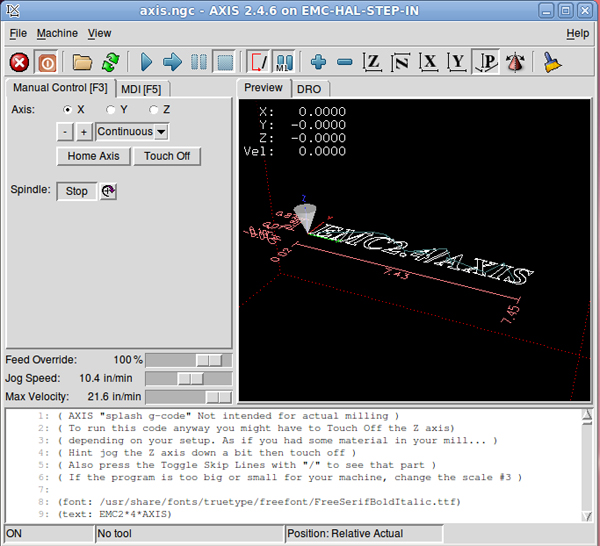Toggle the machine power icon
600x546 pixels.
pos(46,62)
